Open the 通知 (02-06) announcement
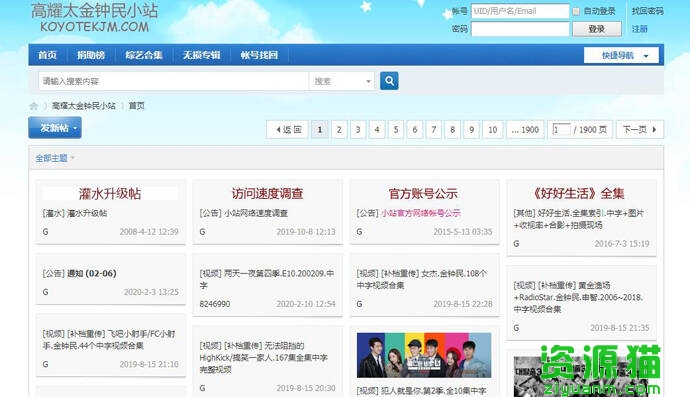Viewport: 690px width, 397px height. coord(92,273)
